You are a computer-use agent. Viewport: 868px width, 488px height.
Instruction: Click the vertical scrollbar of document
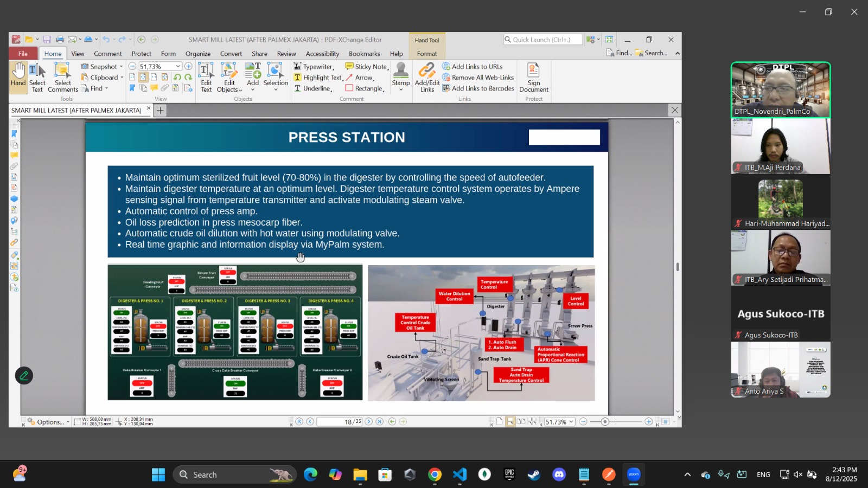click(x=677, y=267)
